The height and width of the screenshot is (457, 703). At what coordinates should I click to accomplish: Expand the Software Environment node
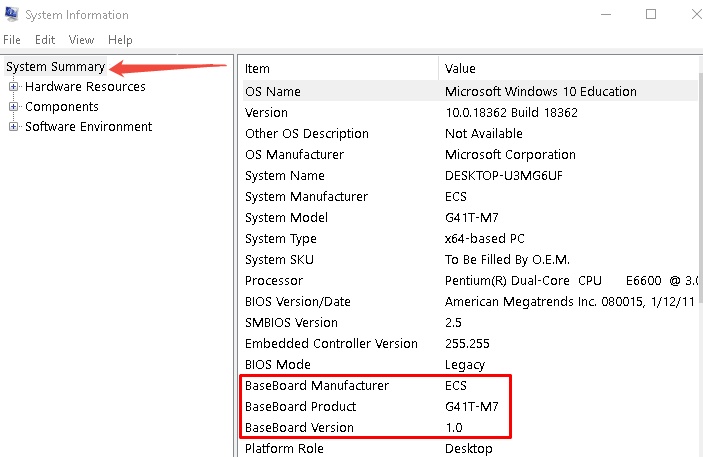click(x=13, y=126)
